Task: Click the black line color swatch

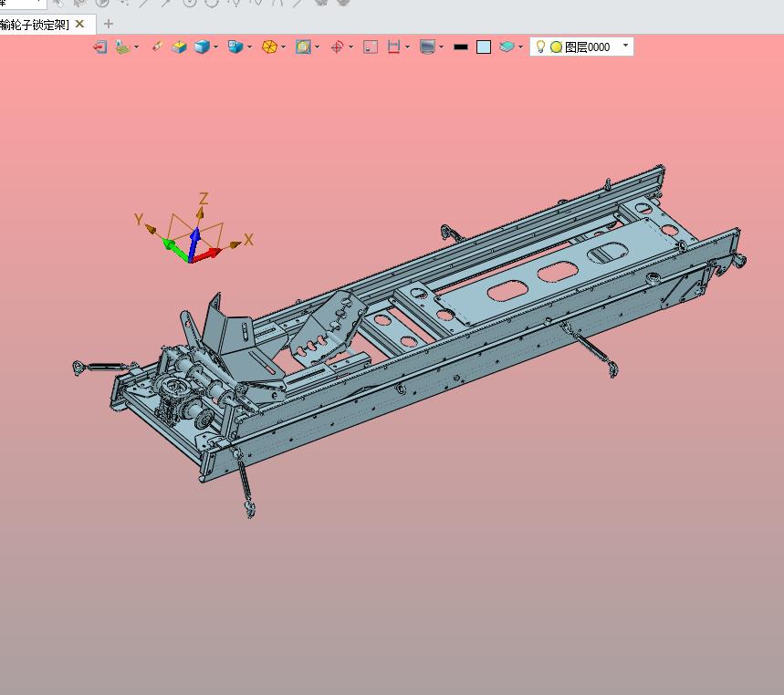Action: pyautogui.click(x=461, y=47)
